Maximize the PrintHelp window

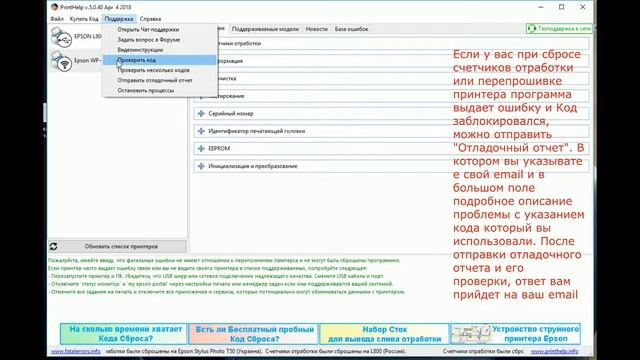(562, 7)
